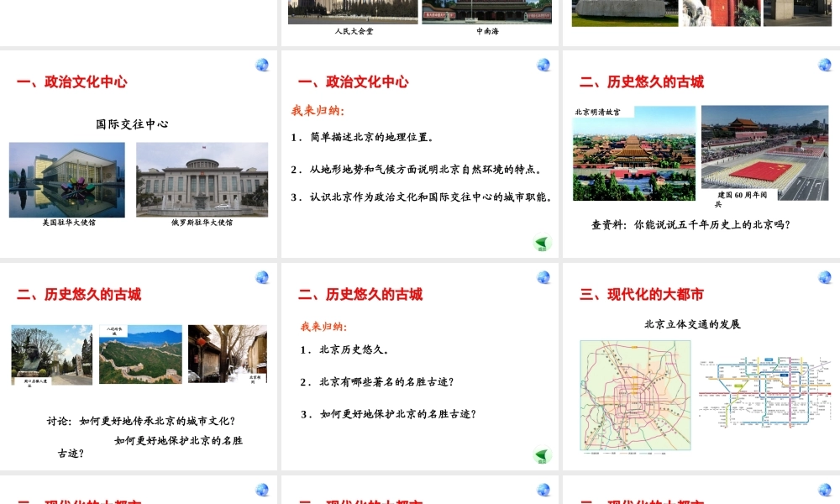
Task: Click the 查资料 question about 五千年历史
Action: tap(690, 225)
